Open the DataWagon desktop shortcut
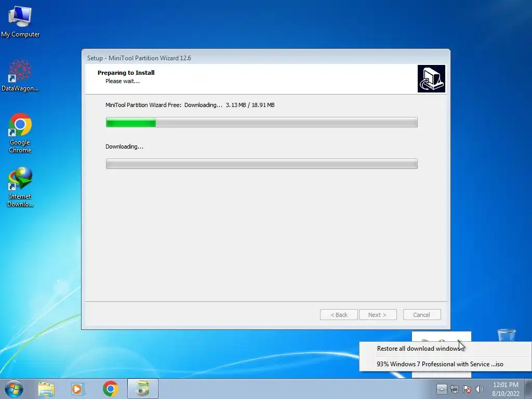The height and width of the screenshot is (399, 532). pos(20,76)
